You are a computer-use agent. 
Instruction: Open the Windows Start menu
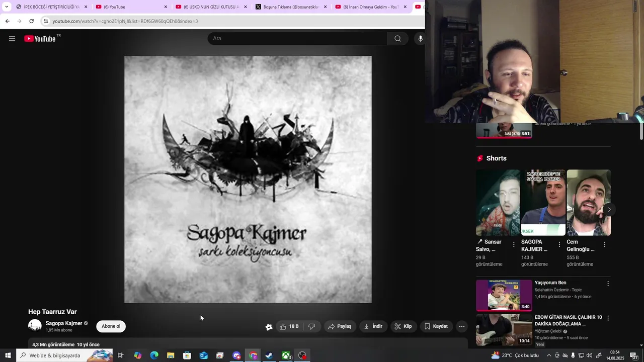point(8,355)
